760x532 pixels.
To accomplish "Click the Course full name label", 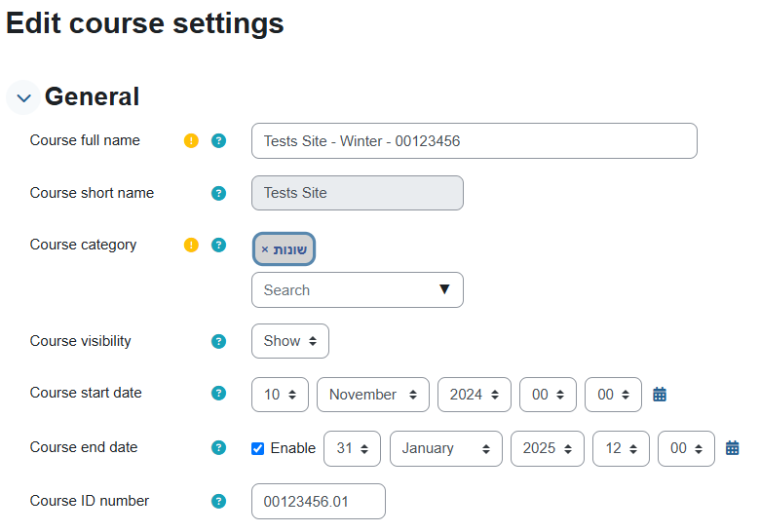I will (x=85, y=140).
